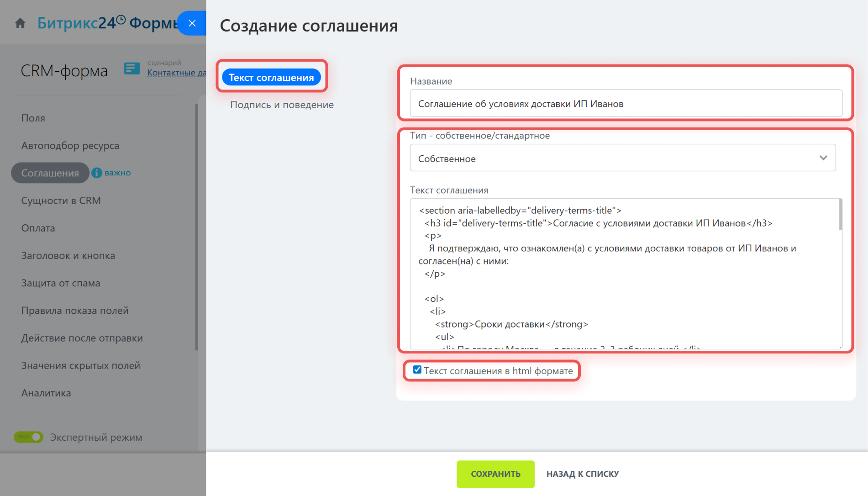Click Назад к списку link

(x=582, y=474)
